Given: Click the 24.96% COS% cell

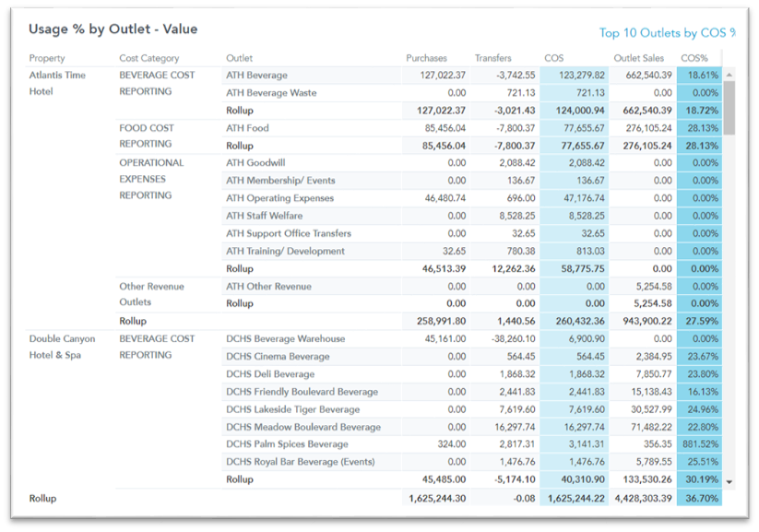Looking at the screenshot, I should (699, 409).
